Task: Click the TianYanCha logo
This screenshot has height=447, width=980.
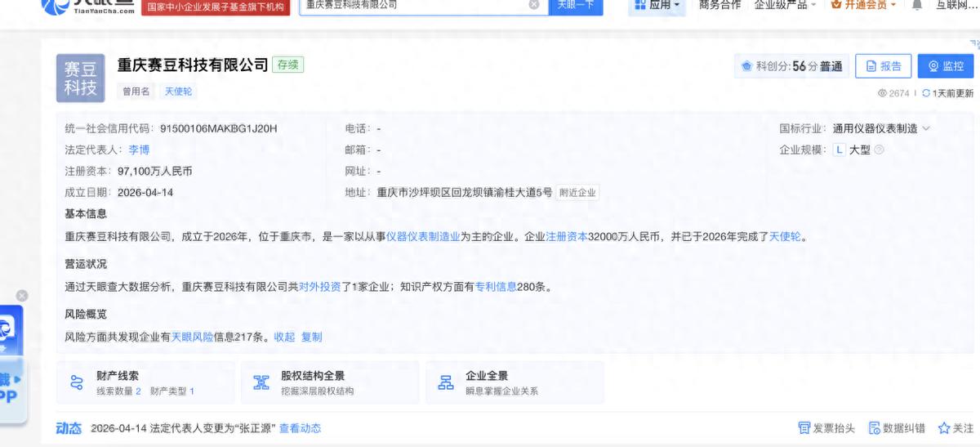Action: pos(87,7)
